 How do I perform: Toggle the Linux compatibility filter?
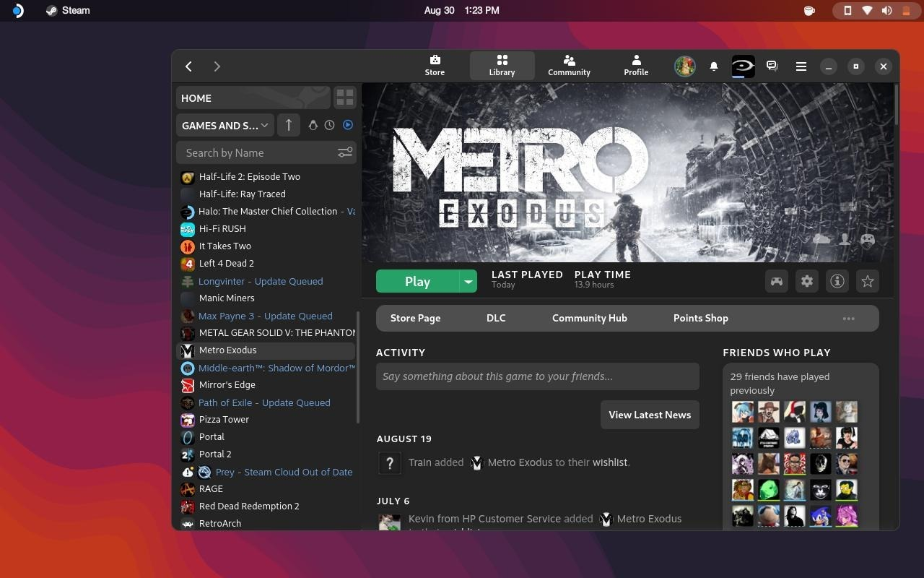[313, 124]
